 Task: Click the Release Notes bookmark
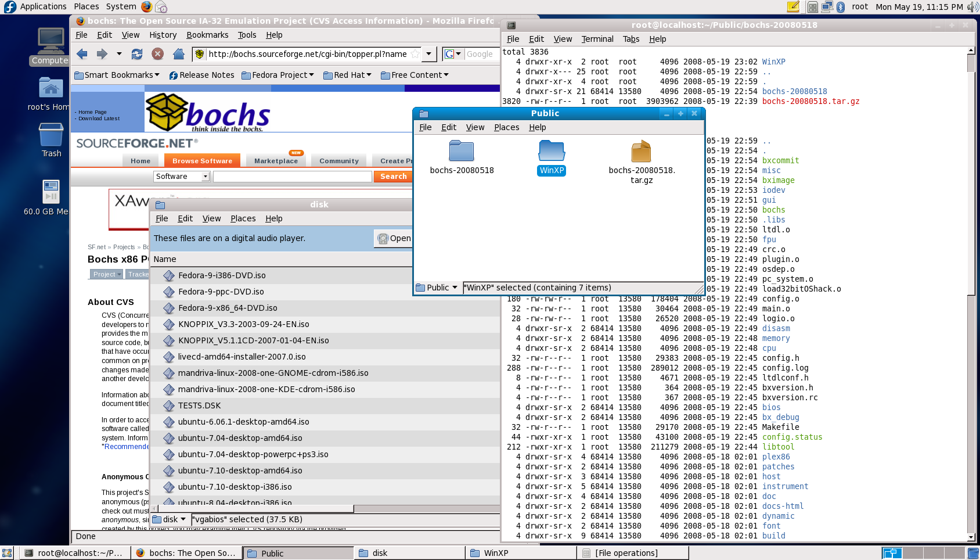click(x=201, y=75)
